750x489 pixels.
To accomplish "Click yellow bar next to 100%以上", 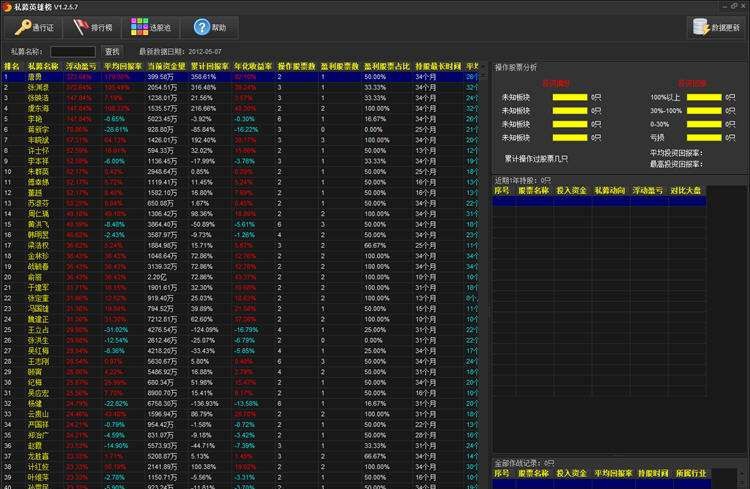I will click(x=704, y=97).
